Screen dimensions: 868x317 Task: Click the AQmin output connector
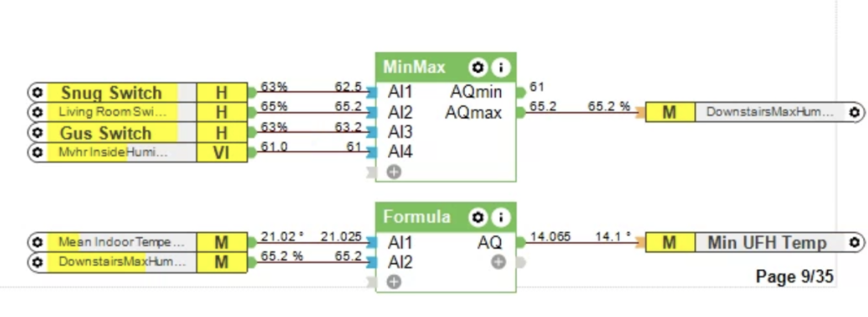coord(520,92)
